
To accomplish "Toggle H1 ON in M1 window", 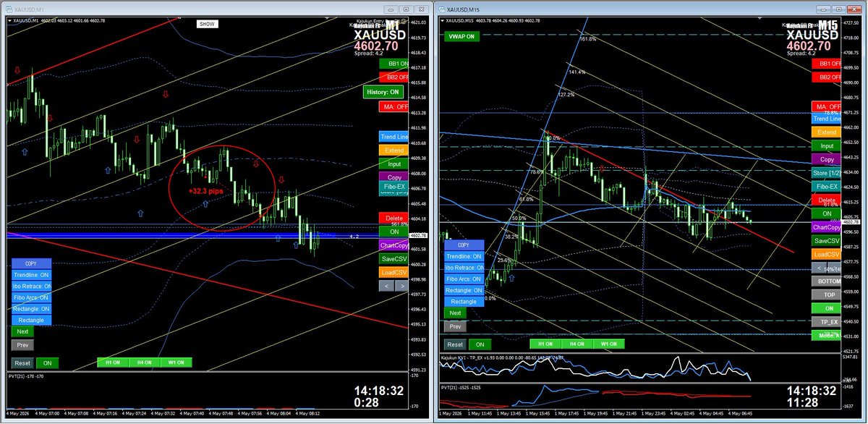I will 112,362.
